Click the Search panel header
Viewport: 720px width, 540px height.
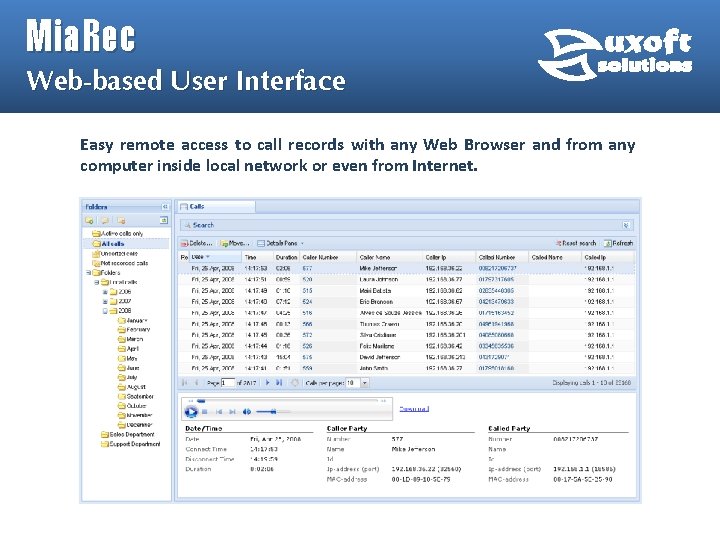click(407, 225)
